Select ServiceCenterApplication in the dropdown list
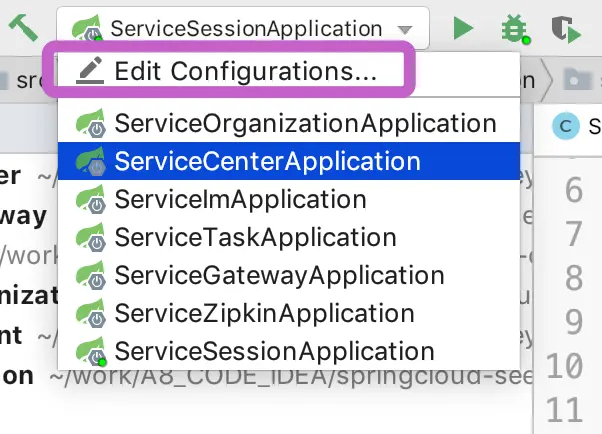Viewport: 602px width, 434px height. [267, 162]
